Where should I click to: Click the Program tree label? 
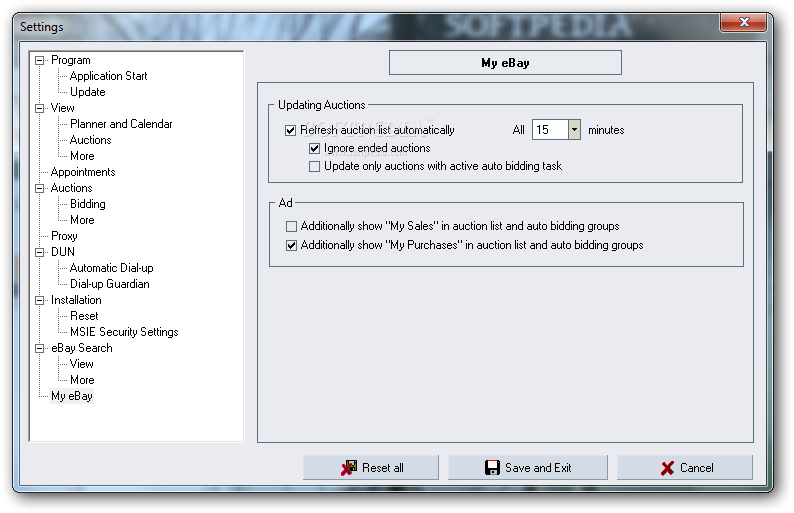coord(70,60)
